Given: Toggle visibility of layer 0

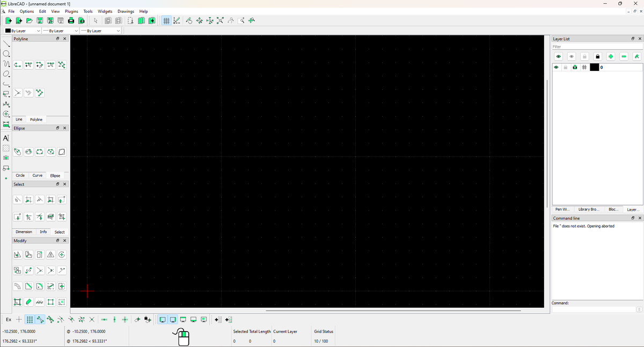Looking at the screenshot, I should point(557,67).
